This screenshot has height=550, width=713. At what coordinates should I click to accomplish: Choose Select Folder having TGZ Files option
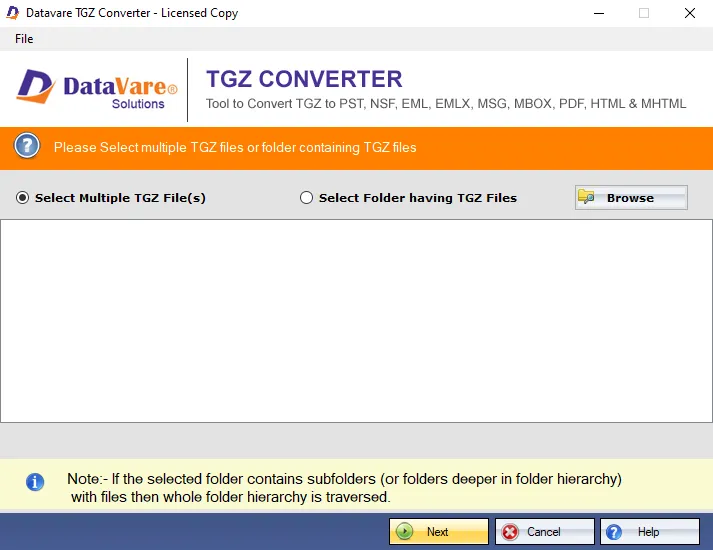tap(408, 198)
